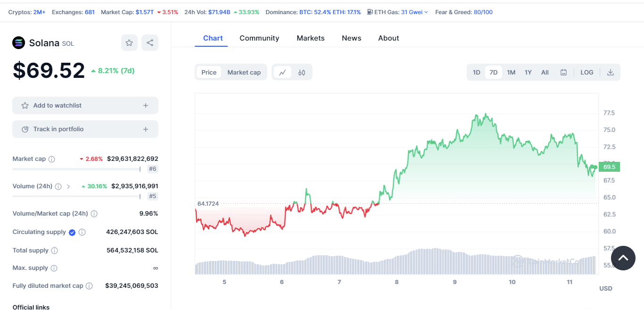Set chart range to 1Y
This screenshot has height=310, width=644.
click(x=528, y=72)
